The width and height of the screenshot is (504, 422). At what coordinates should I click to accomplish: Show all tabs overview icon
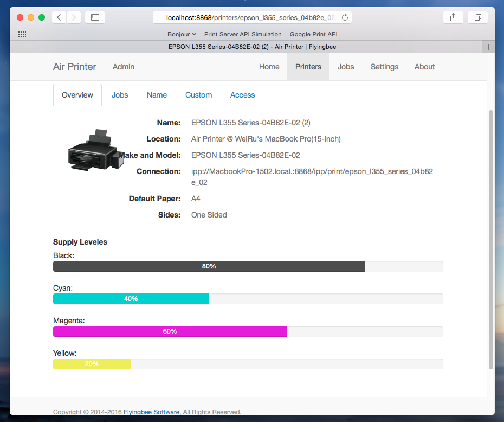(x=478, y=17)
